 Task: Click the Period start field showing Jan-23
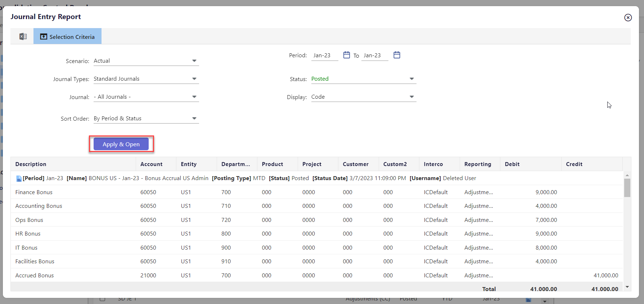[325, 55]
